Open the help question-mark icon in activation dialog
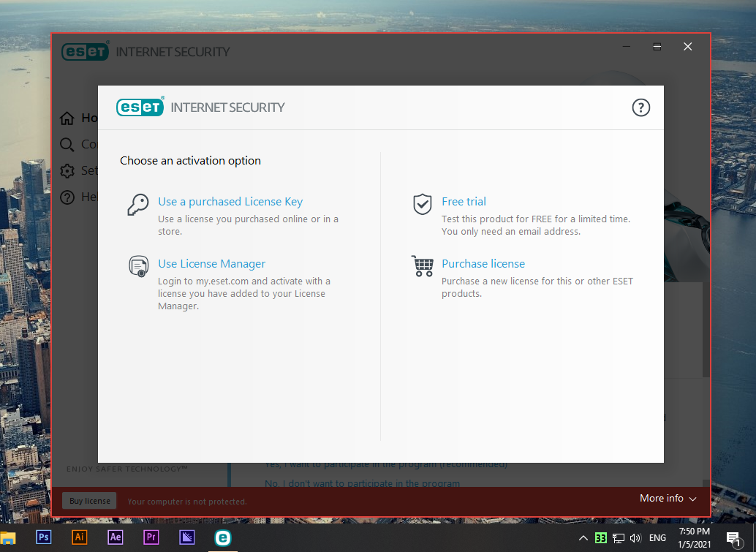 pos(640,107)
